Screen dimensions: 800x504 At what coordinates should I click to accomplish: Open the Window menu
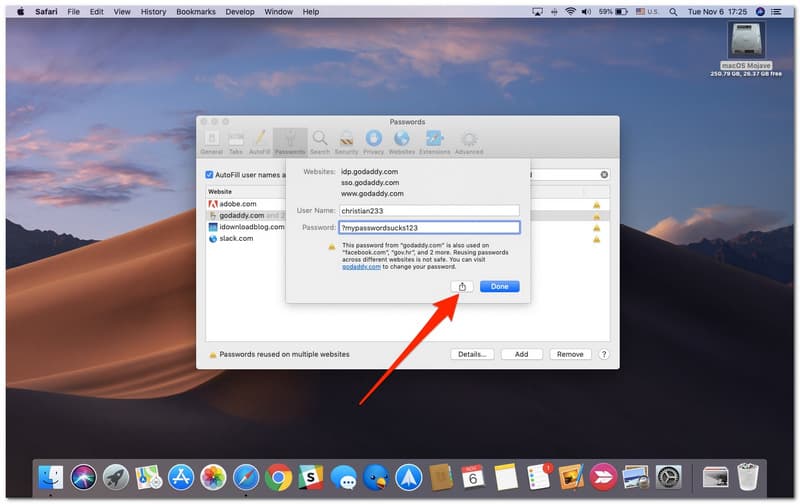point(279,11)
